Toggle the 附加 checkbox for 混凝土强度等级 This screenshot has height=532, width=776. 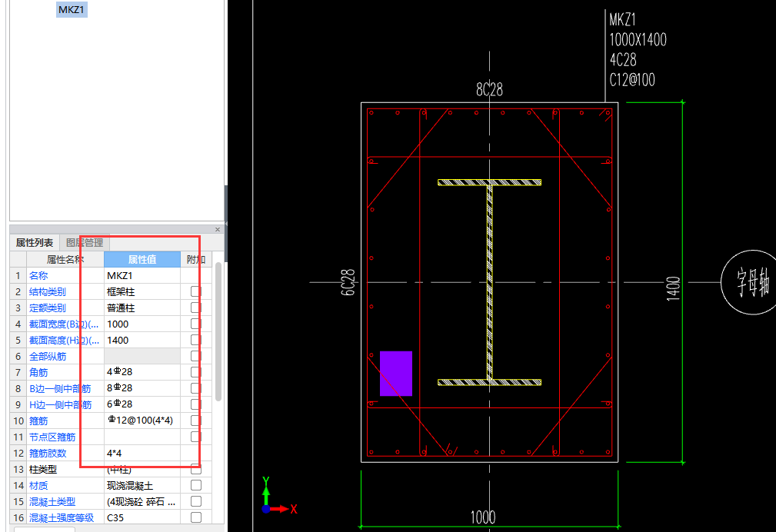tap(196, 517)
